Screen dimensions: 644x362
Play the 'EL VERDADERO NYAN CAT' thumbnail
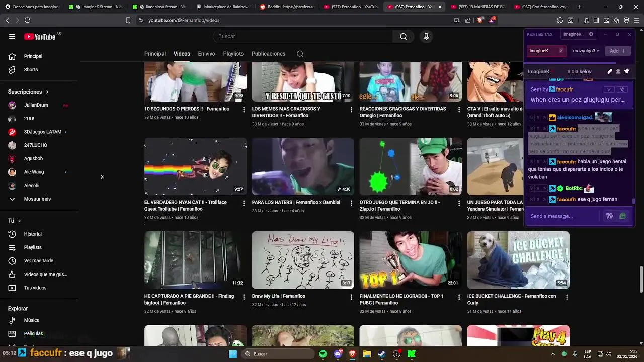click(x=195, y=166)
